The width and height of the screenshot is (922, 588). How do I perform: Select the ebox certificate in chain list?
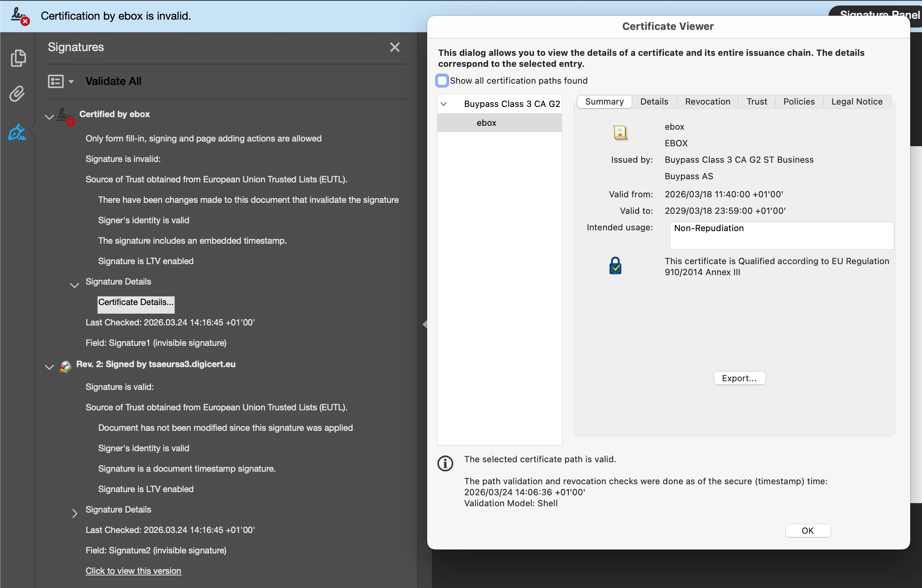pos(486,123)
